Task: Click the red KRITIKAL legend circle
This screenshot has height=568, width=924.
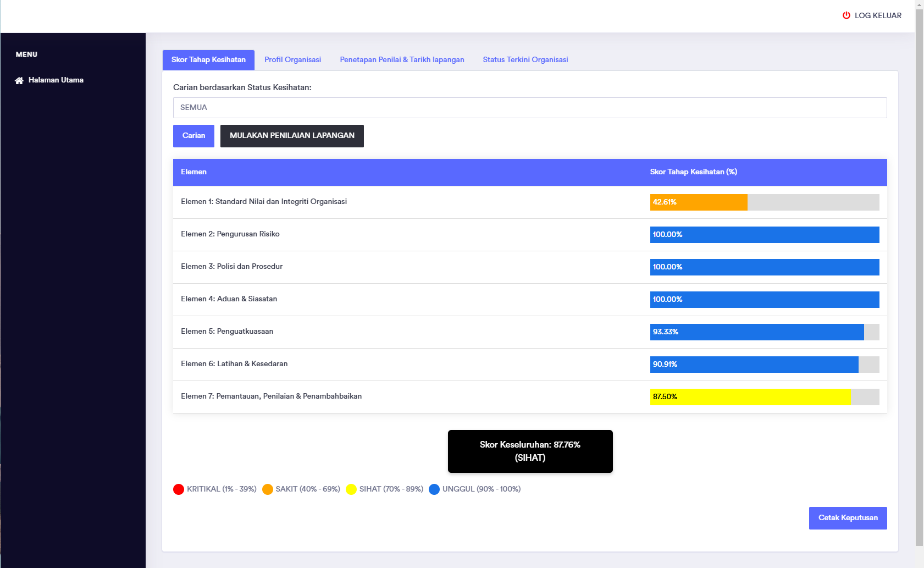Action: [179, 489]
